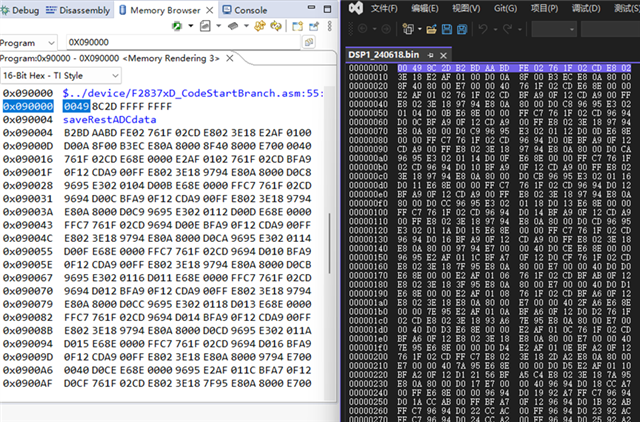Click the Visual Studio logo icon
The image size is (640, 422).
pyautogui.click(x=356, y=8)
